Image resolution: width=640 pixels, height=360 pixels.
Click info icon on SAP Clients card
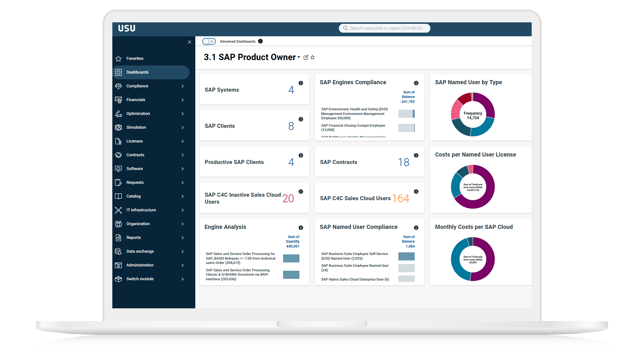[301, 120]
